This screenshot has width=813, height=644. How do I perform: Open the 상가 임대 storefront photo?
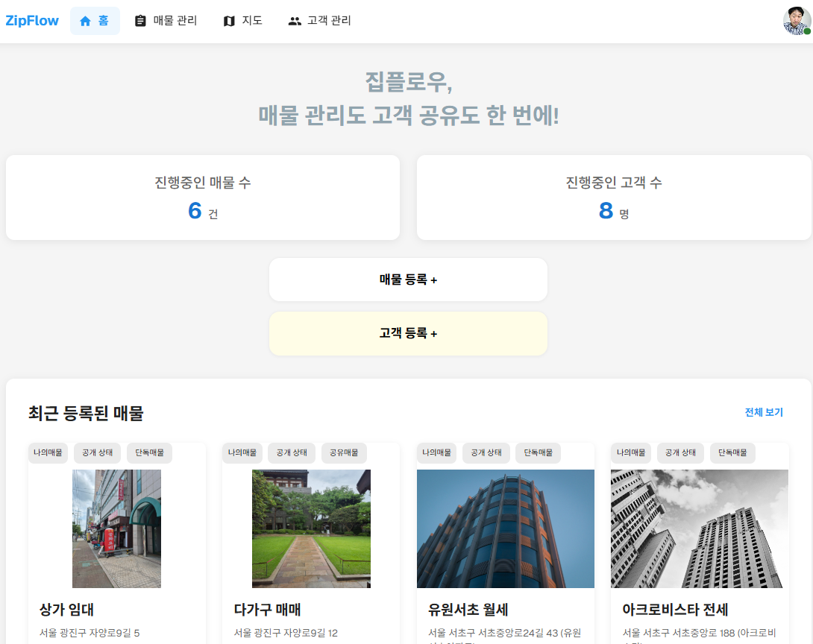click(x=116, y=528)
